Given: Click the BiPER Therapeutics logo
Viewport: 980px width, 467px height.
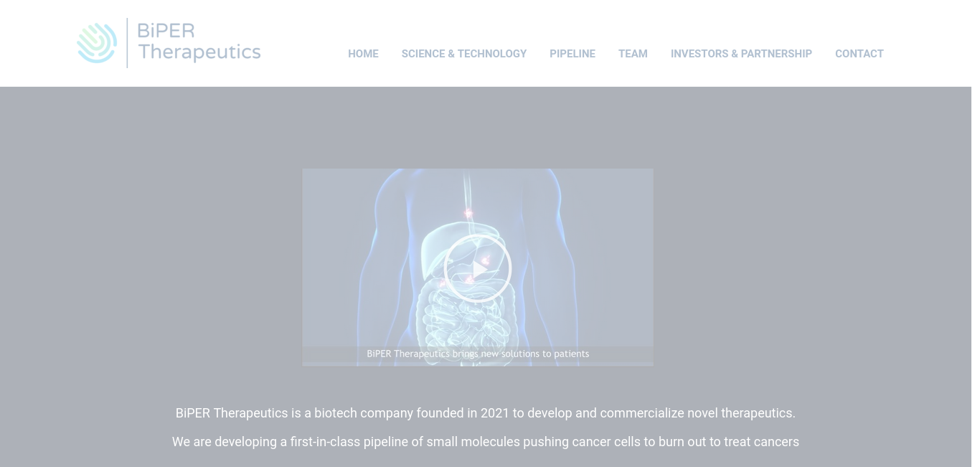Looking at the screenshot, I should [x=169, y=43].
